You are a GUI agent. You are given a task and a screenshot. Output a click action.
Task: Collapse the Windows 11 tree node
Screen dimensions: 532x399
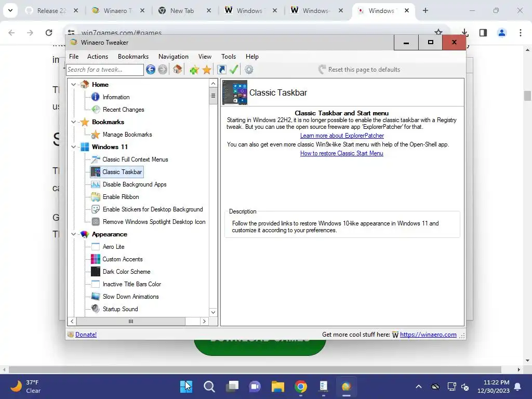73,147
